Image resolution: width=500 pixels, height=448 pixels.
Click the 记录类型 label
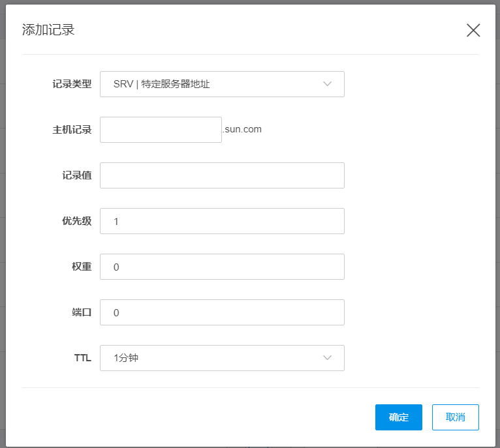click(72, 84)
